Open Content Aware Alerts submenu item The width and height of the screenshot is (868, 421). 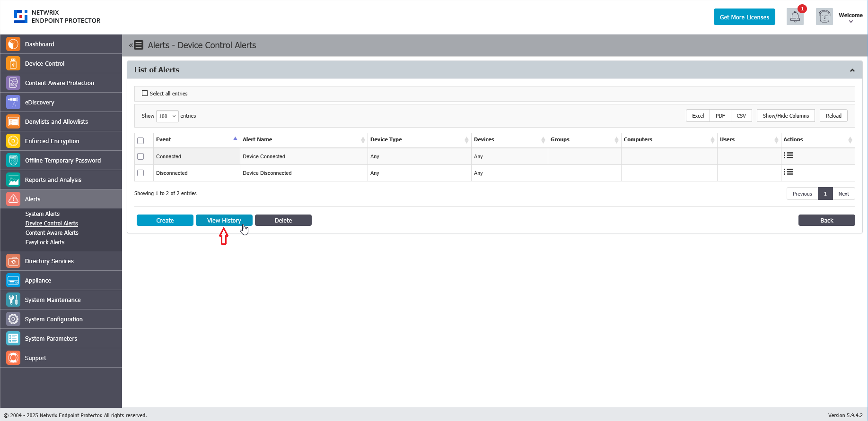click(x=52, y=233)
